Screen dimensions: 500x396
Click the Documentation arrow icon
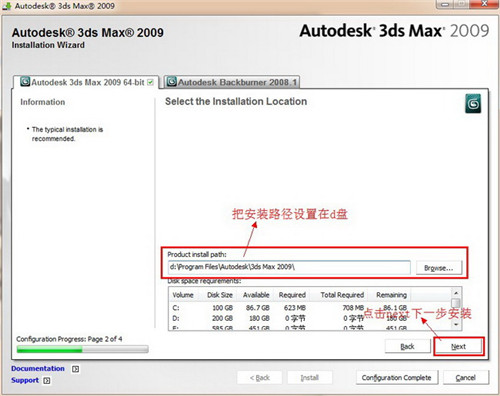(x=76, y=369)
